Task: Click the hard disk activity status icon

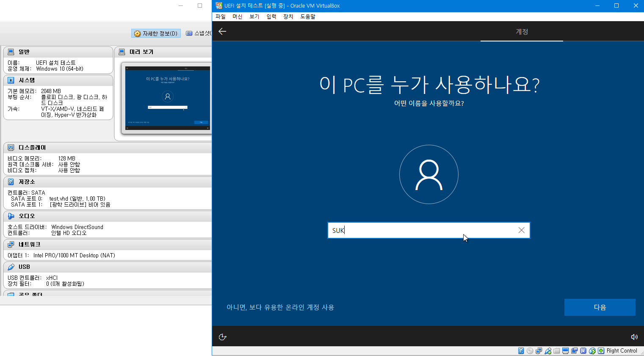Action: [x=521, y=350]
